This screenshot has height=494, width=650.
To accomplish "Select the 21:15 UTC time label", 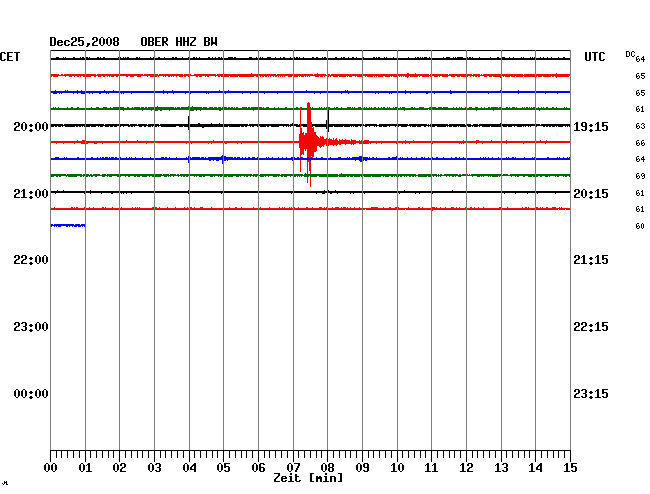I will click(591, 260).
